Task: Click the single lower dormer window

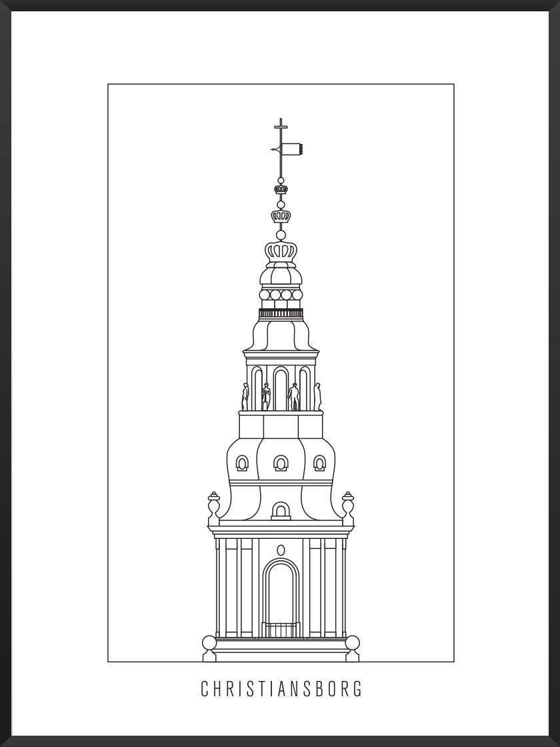Action: [281, 511]
